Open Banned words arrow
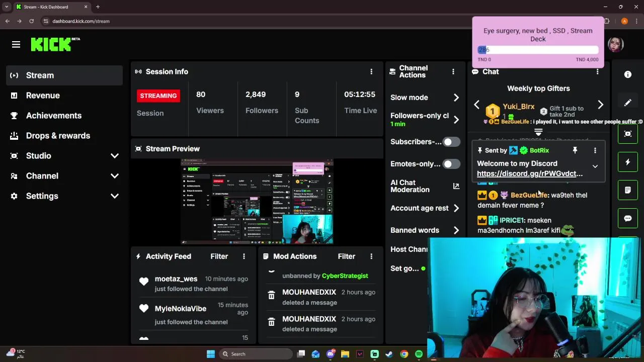 tap(456, 230)
